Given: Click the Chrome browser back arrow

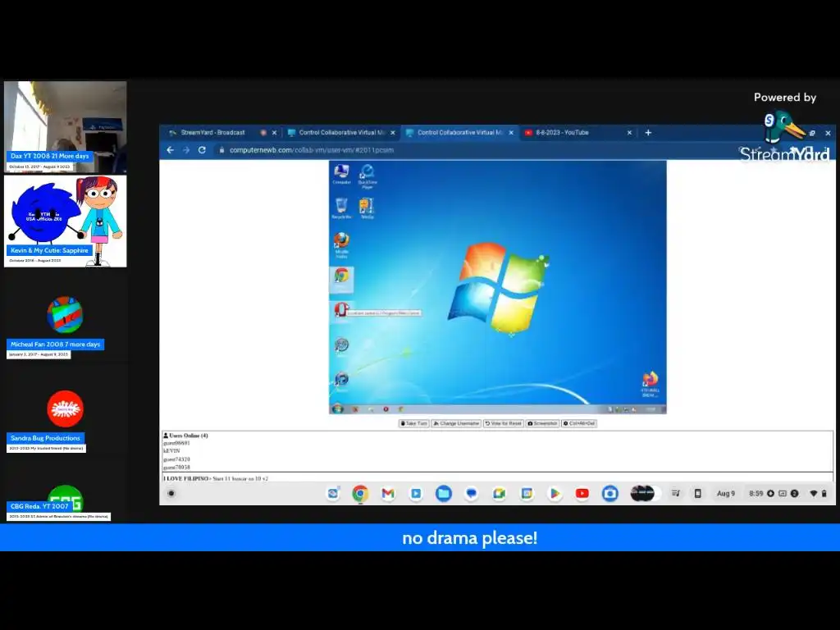Looking at the screenshot, I should click(171, 150).
